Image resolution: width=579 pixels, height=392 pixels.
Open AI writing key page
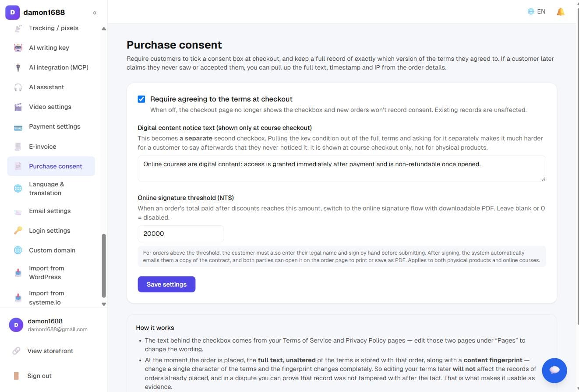click(x=51, y=48)
